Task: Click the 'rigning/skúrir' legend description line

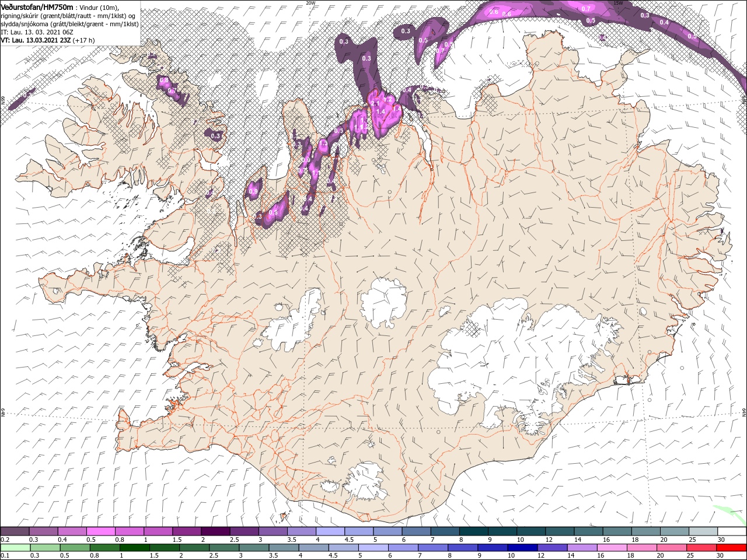Action: [67, 16]
